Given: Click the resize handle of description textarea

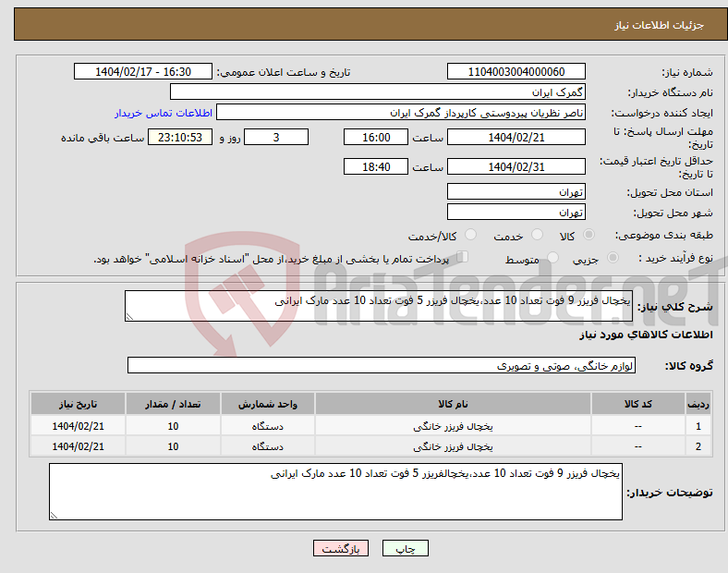Looking at the screenshot, I should (129, 317).
